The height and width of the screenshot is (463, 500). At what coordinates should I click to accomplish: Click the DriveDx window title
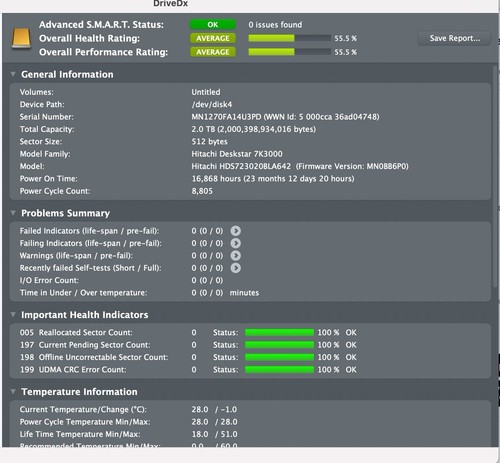coord(171,4)
